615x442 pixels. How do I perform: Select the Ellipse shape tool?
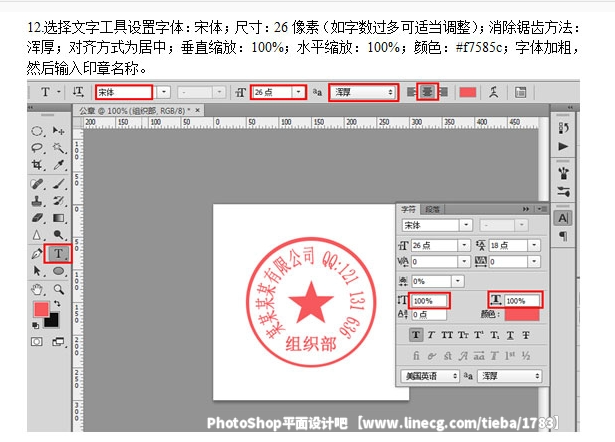point(58,271)
